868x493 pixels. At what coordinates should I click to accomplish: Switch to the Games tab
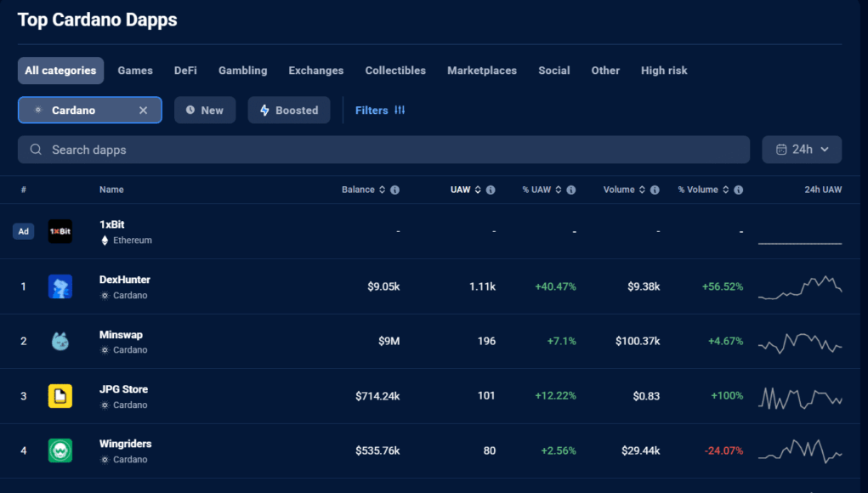tap(135, 71)
